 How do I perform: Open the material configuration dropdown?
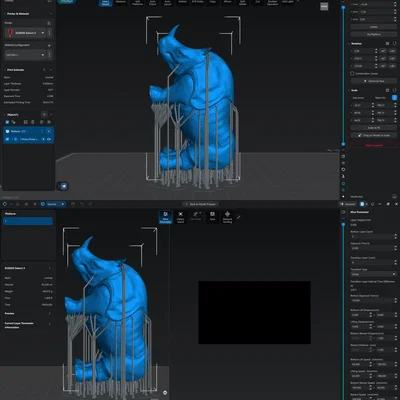click(x=25, y=55)
